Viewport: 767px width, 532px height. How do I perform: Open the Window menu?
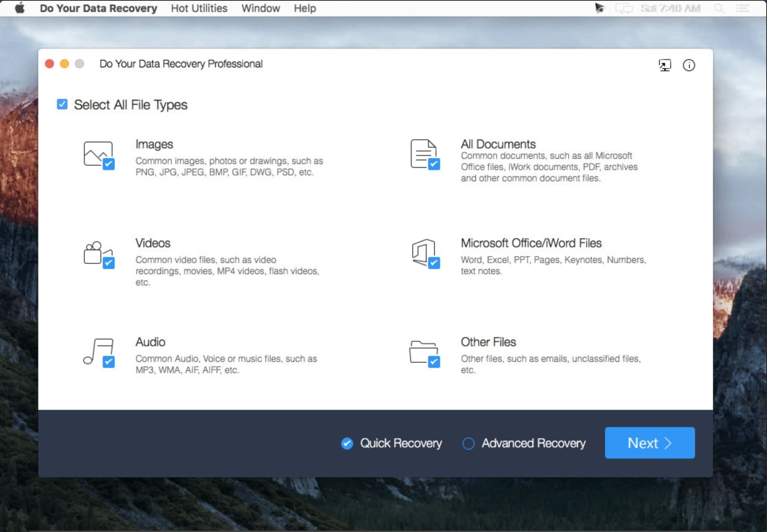[x=261, y=8]
